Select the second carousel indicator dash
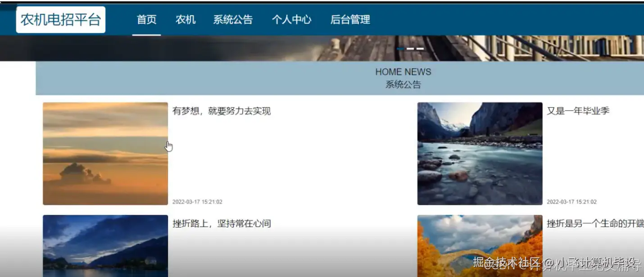This screenshot has width=644, height=277. 410,49
